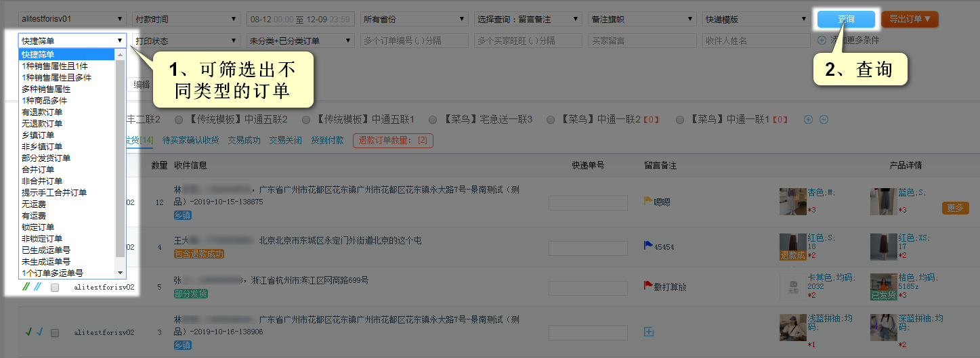Choose 乡镇订单 in the filter list
Screen dimensions: 980x358
coord(67,135)
